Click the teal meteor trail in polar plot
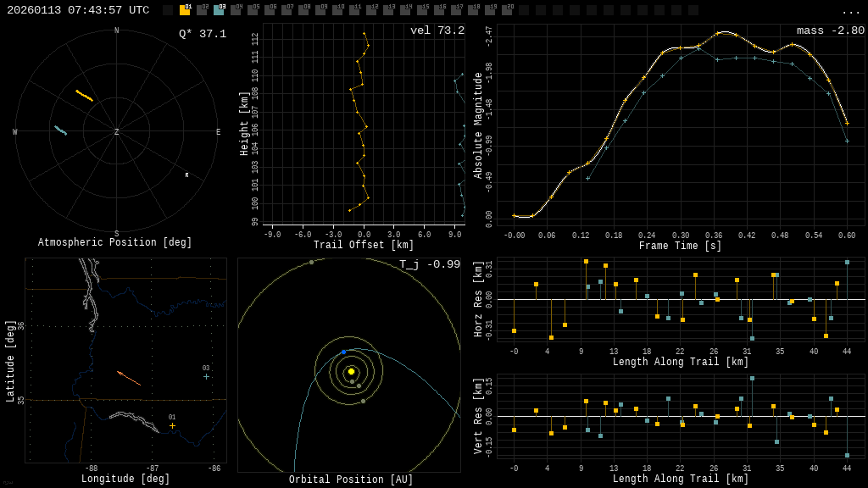 click(x=60, y=130)
